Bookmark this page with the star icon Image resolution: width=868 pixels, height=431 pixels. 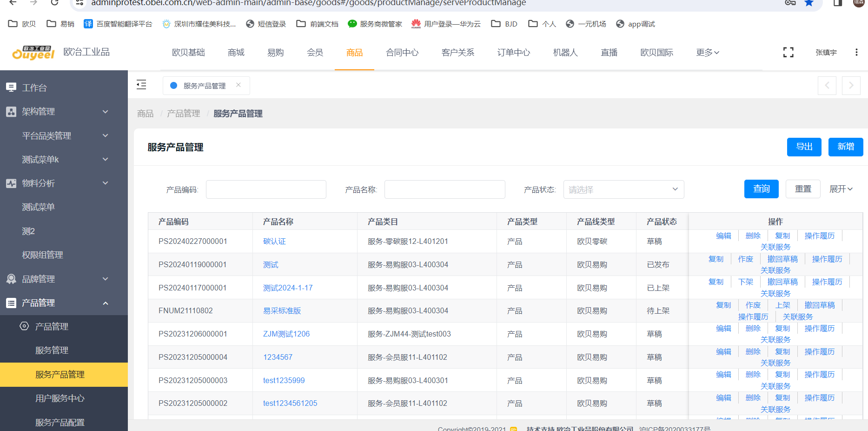[809, 3]
